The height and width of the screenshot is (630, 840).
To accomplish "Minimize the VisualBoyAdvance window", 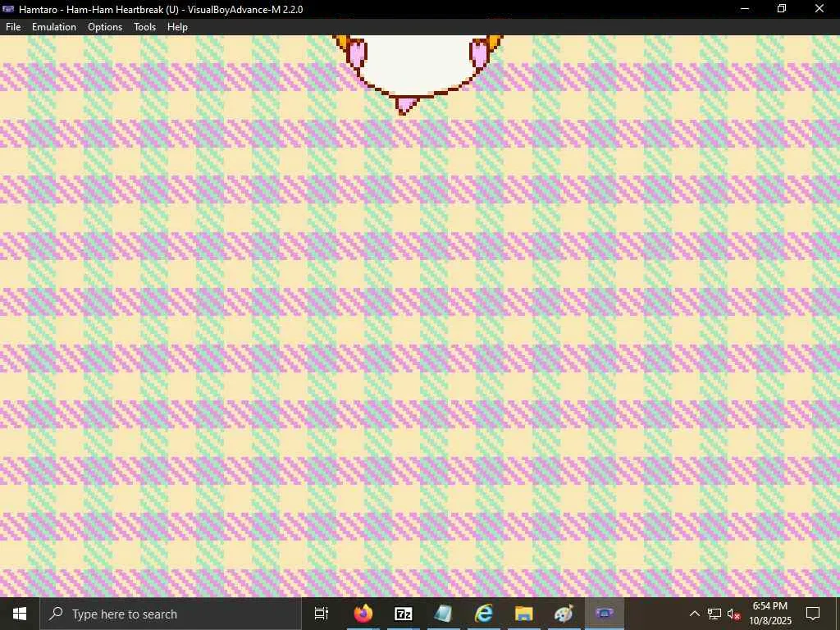I will click(745, 9).
